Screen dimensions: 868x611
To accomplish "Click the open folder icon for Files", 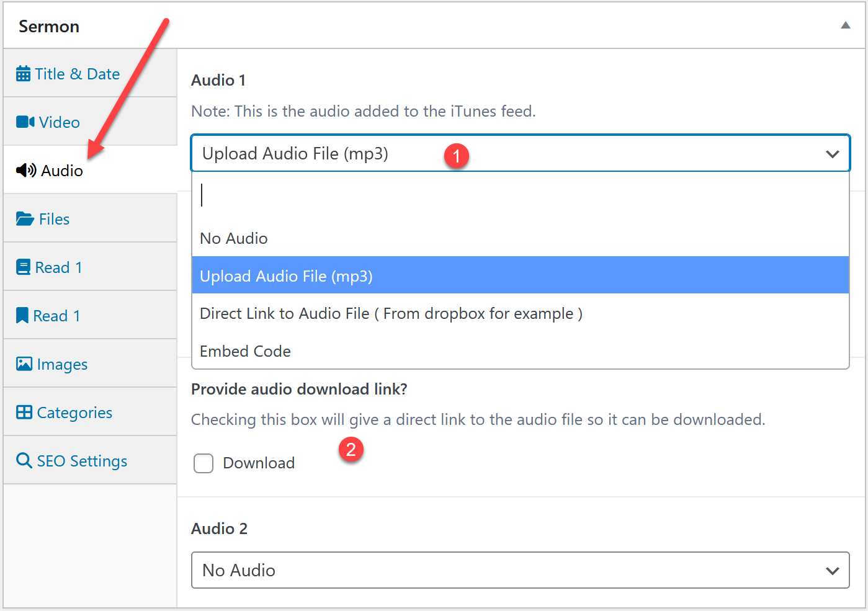I will 25,219.
